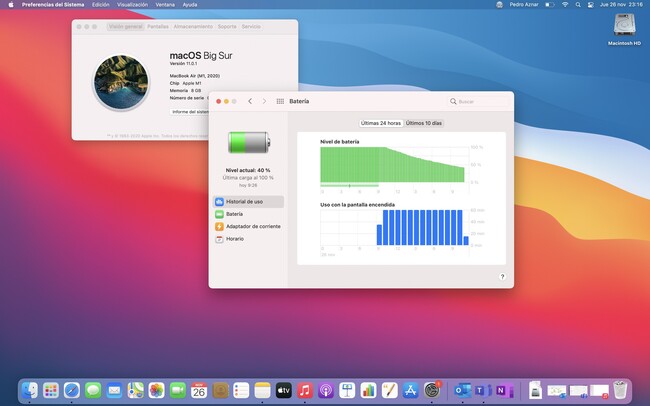Open the Edición menu
Screen dimensions: 650x406
pyautogui.click(x=101, y=5)
